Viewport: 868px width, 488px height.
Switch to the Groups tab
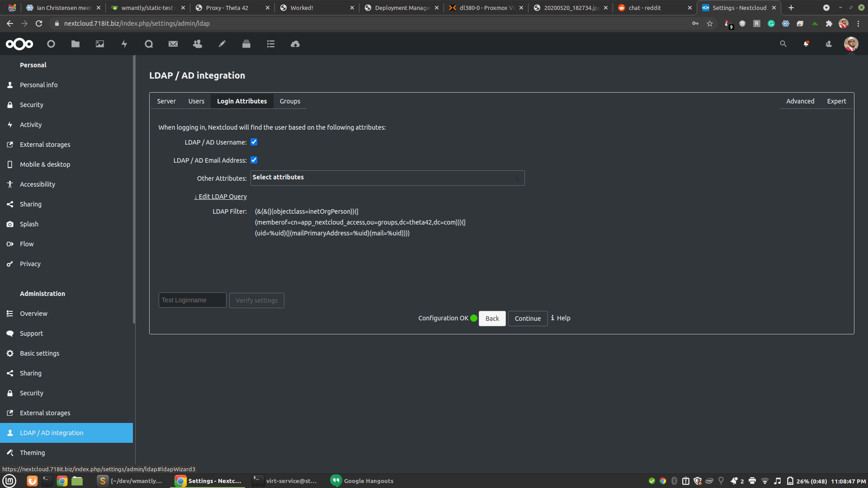click(x=290, y=101)
